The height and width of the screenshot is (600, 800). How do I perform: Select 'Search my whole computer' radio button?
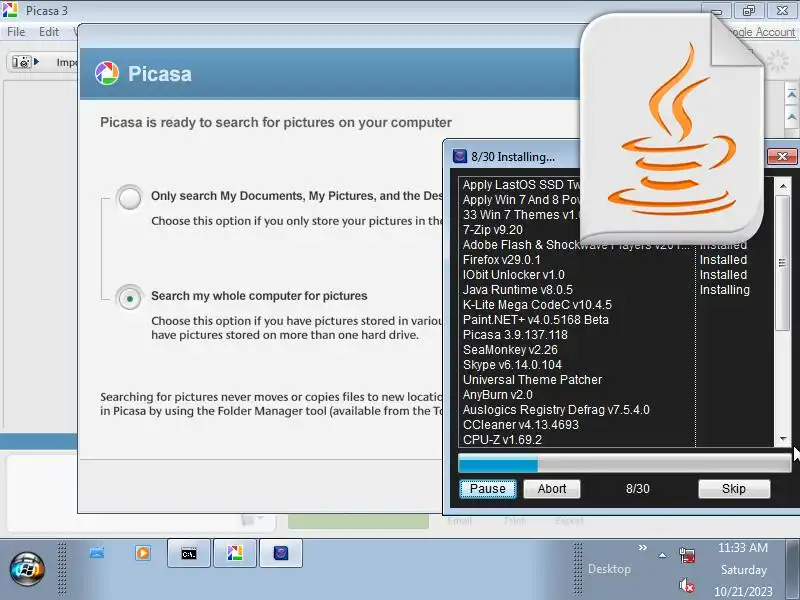coord(130,297)
